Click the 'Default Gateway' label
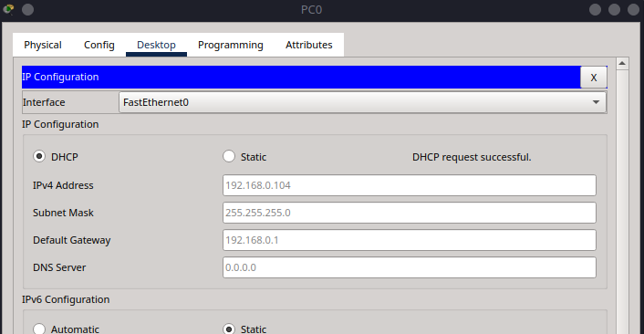The width and height of the screenshot is (644, 334). (71, 240)
